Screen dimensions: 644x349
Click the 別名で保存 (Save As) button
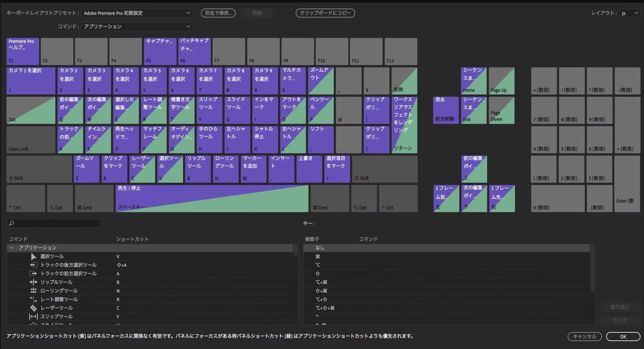[218, 13]
